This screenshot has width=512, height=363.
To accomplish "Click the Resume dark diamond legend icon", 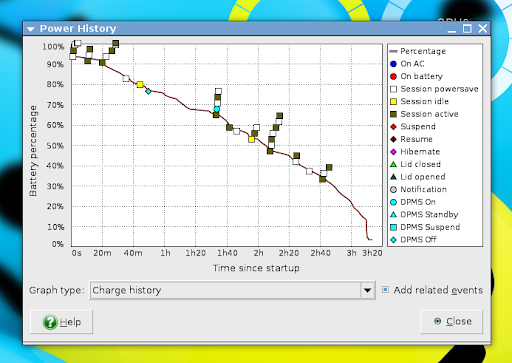I will [x=393, y=139].
